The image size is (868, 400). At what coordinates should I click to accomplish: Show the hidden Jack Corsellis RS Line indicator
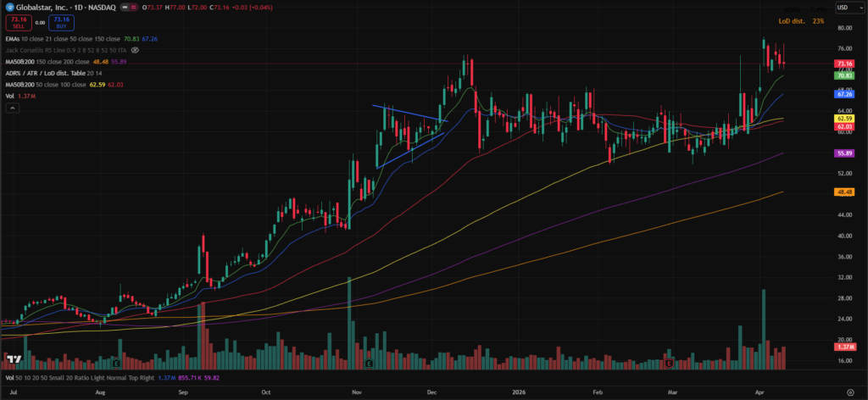[x=135, y=50]
